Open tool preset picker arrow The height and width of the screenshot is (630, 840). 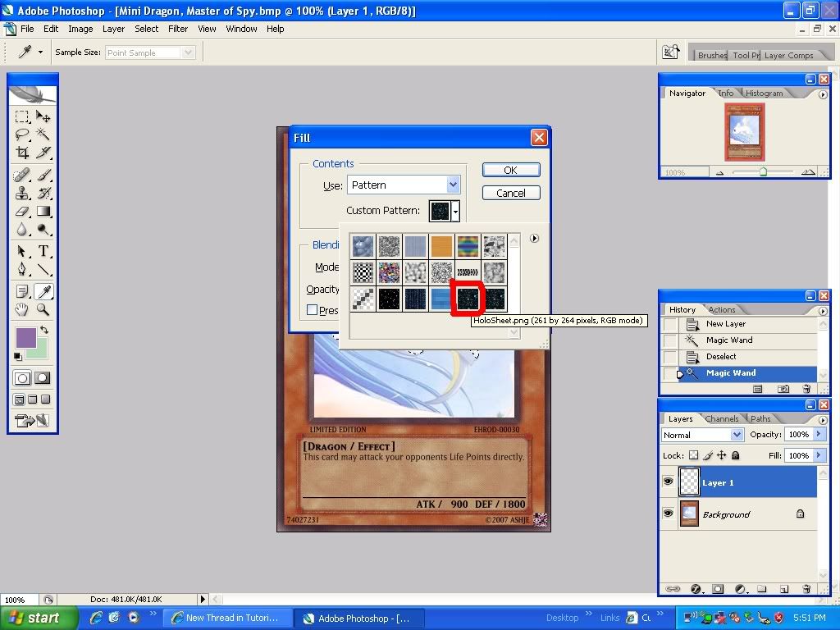click(x=40, y=52)
